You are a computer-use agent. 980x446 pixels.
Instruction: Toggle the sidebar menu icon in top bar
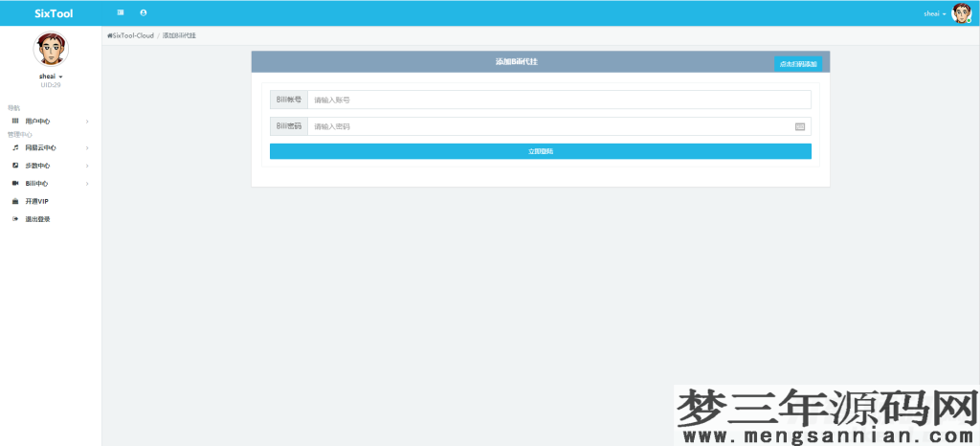[121, 12]
